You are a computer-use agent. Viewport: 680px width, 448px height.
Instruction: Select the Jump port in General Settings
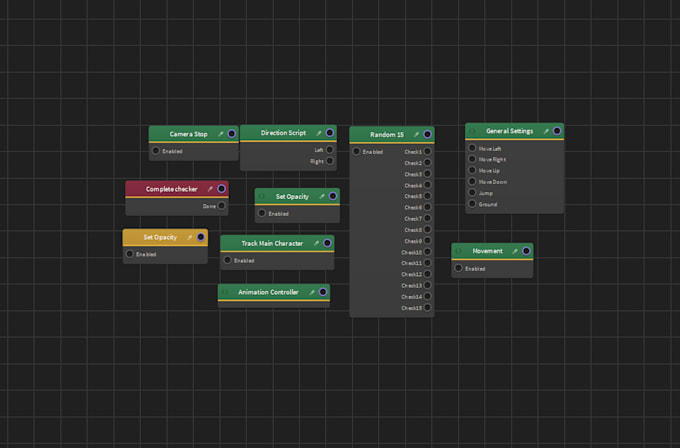click(x=473, y=193)
